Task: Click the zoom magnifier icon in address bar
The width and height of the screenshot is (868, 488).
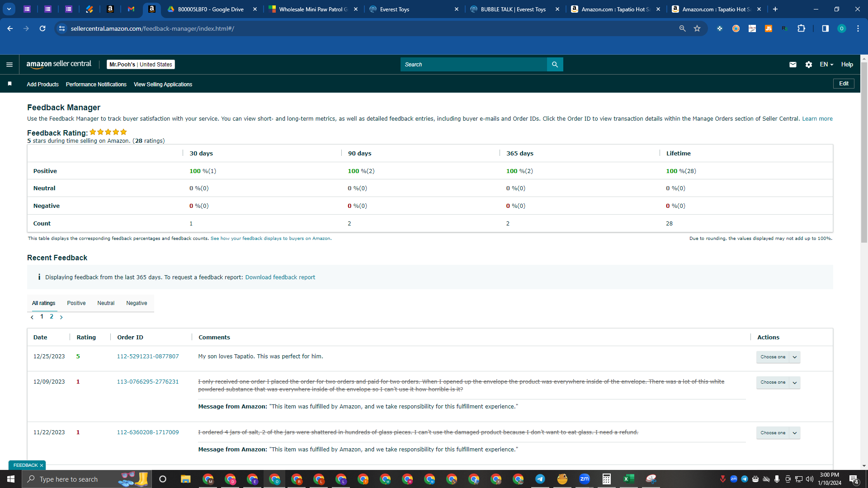Action: tap(682, 28)
